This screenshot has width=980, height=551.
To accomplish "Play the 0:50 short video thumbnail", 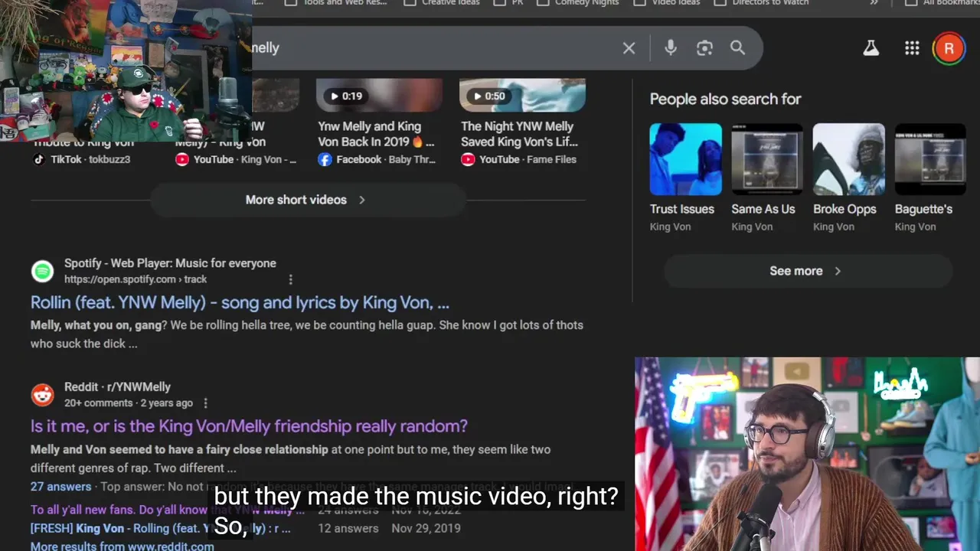I will pyautogui.click(x=522, y=95).
